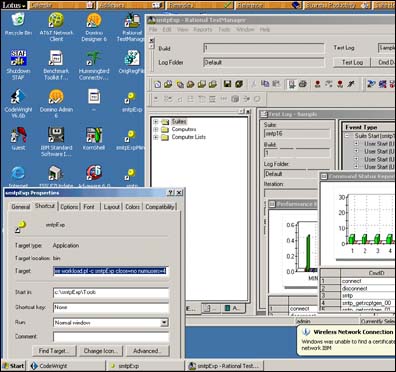Open the Reports menu in TestManager
396x372 pixels.
tap(203, 30)
